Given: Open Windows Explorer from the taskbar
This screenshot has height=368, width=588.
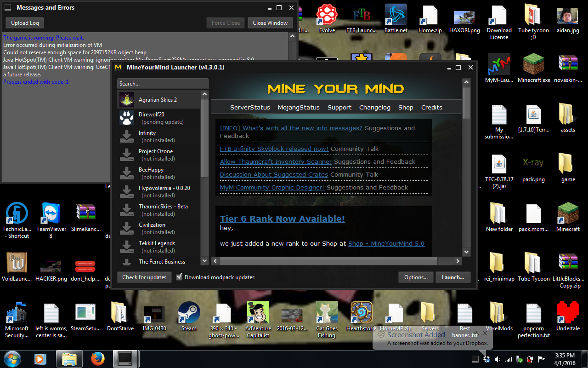Looking at the screenshot, I should (x=69, y=359).
